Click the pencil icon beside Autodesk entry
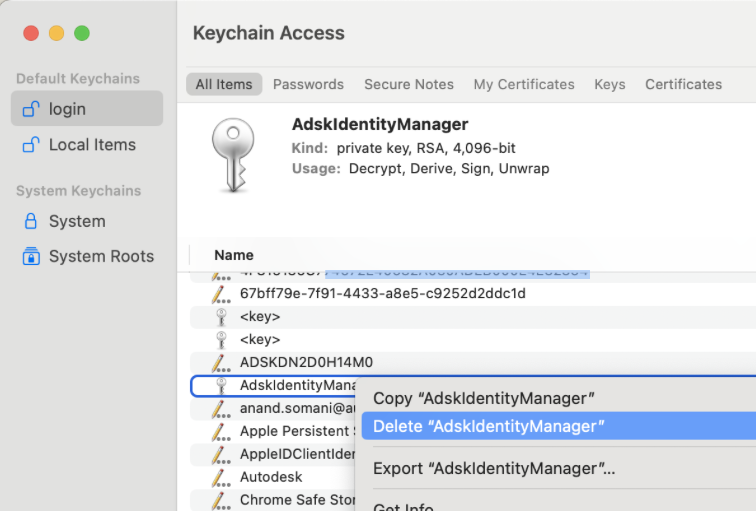Screen dimensions: 756x516 point(221,477)
